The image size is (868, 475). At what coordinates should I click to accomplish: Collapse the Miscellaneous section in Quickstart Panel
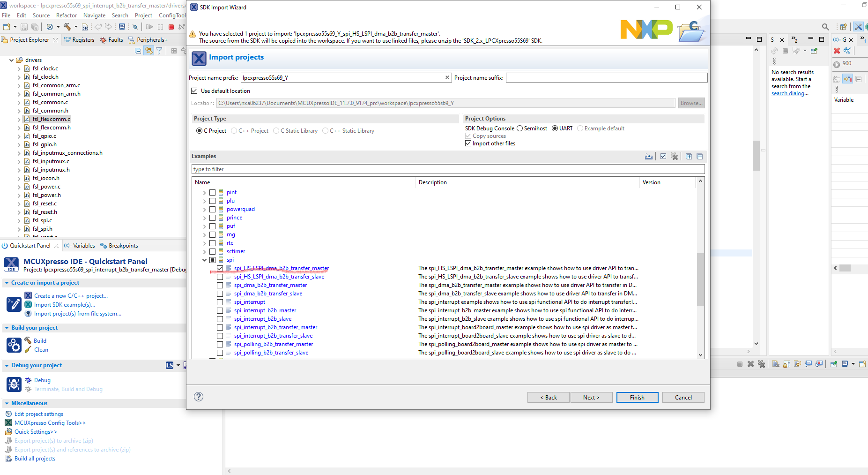point(7,403)
